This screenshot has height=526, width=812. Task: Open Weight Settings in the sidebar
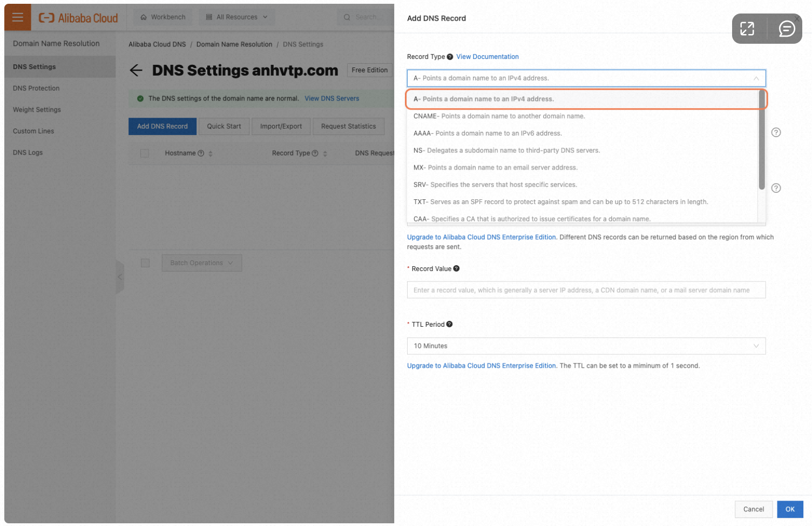click(x=60, y=110)
